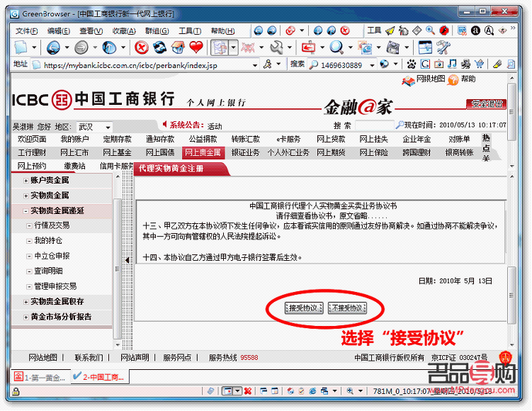The height and width of the screenshot is (411, 532).
Task: Open the address bar URL history dropdown
Action: (255, 65)
